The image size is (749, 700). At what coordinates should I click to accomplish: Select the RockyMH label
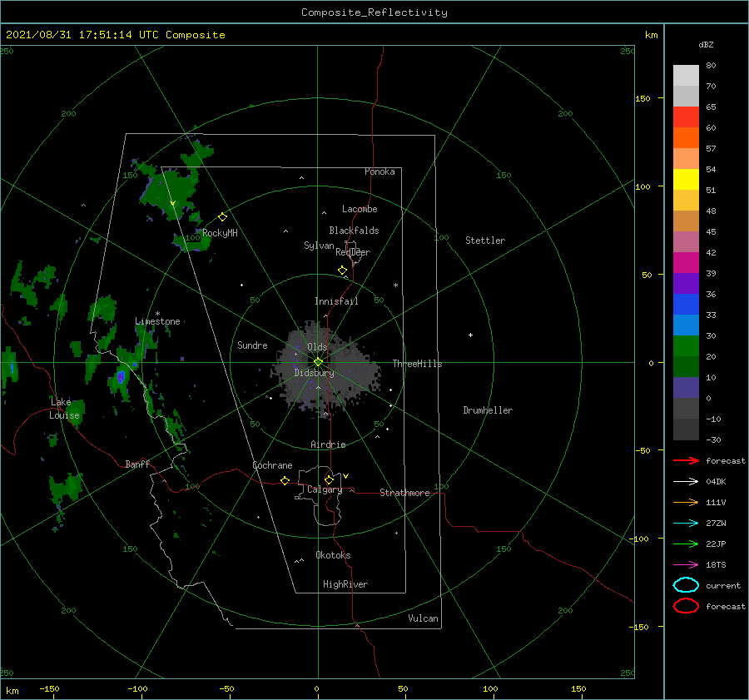(x=220, y=233)
